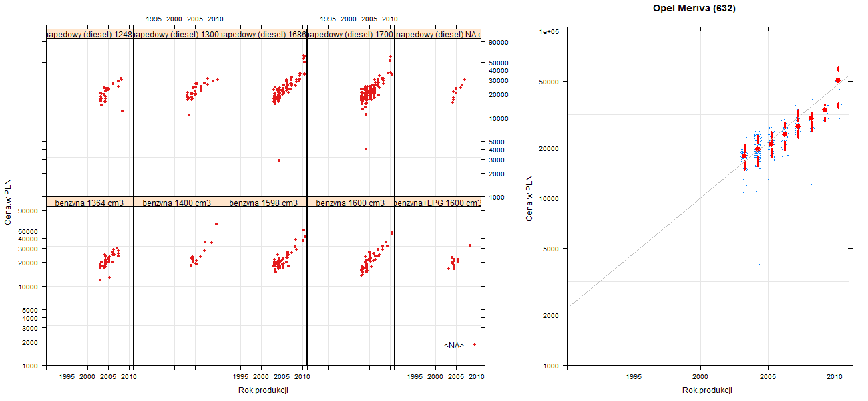Image resolution: width=868 pixels, height=401 pixels.
Task: Click the "(diesel) NA" panel strip
Action: pyautogui.click(x=437, y=34)
